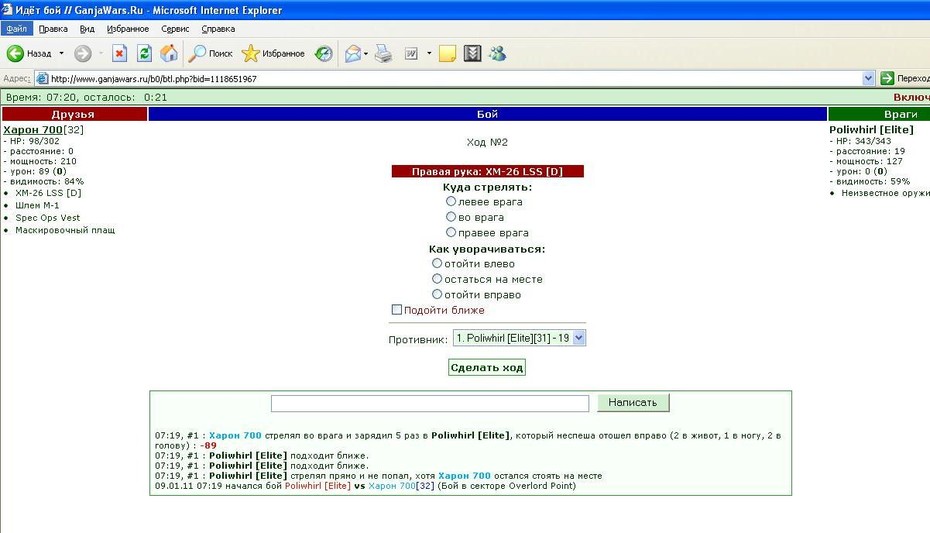
Task: Go to the Home page icon
Action: (169, 53)
